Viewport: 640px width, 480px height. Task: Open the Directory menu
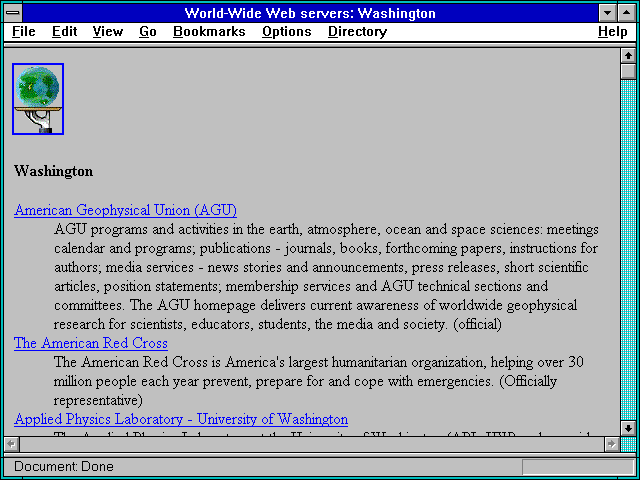pyautogui.click(x=358, y=32)
